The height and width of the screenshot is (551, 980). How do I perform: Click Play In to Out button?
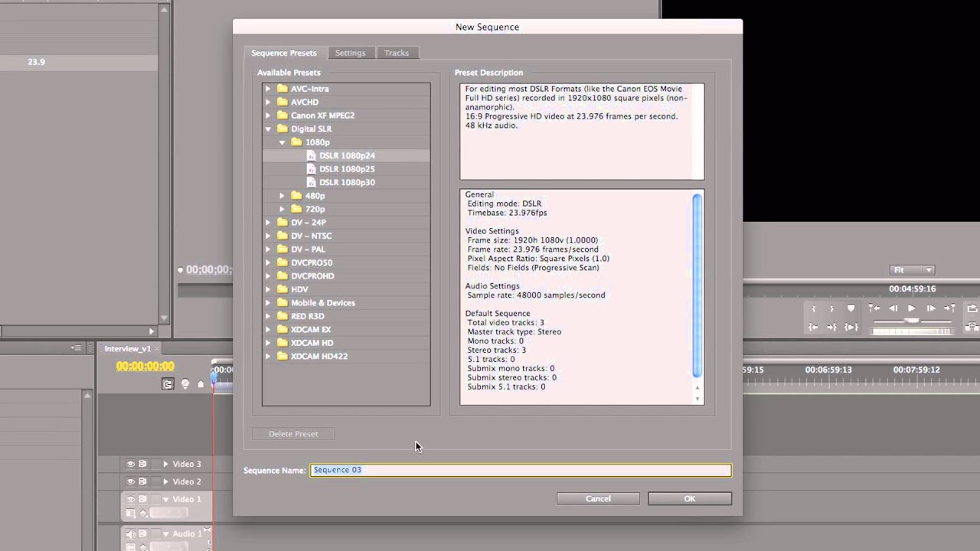tap(851, 327)
